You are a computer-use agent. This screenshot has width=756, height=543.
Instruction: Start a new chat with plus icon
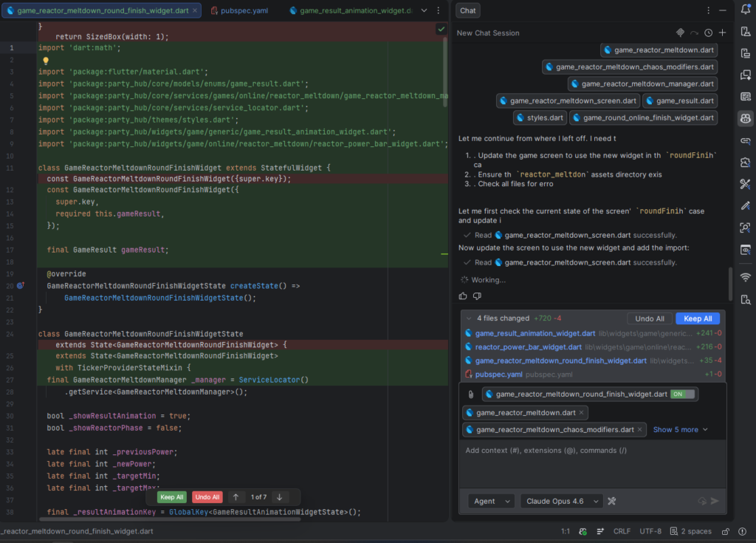723,33
